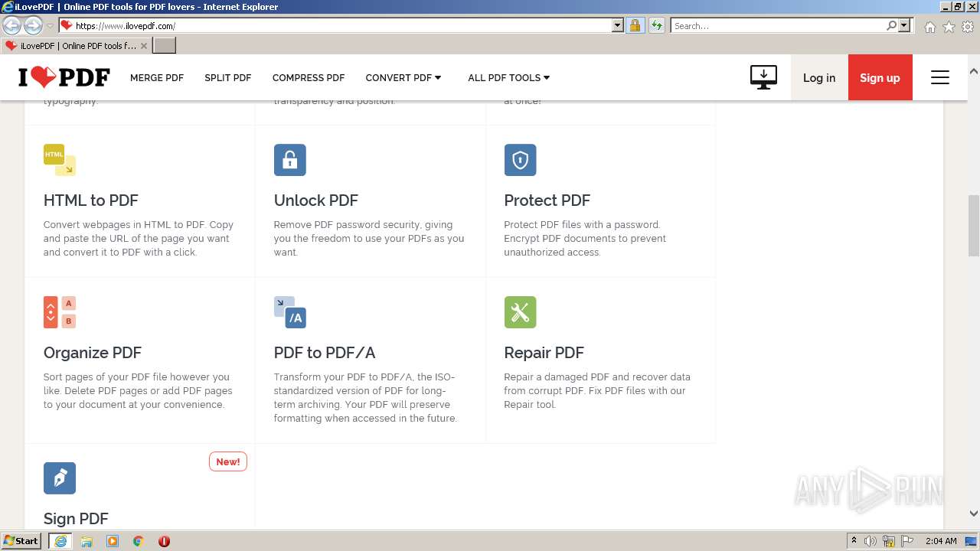Open MERGE PDF menu item

(157, 77)
